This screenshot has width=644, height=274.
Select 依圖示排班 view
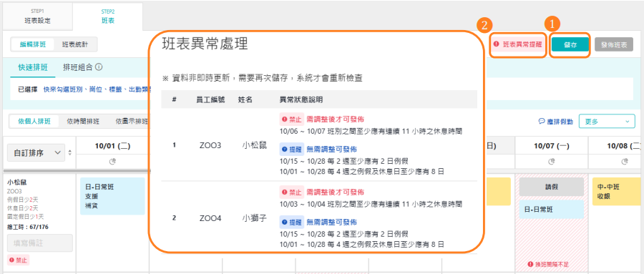click(131, 121)
